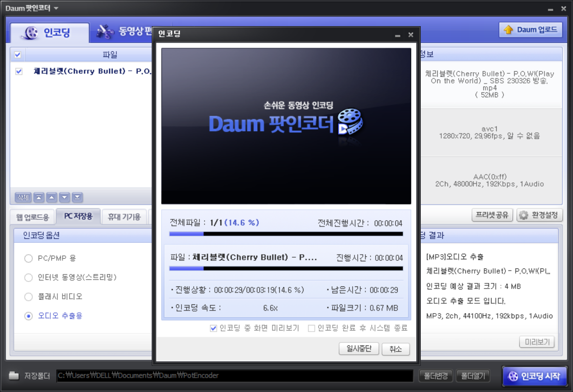Move the selected file to the top of the list
The width and height of the screenshot is (573, 392).
pos(39,197)
